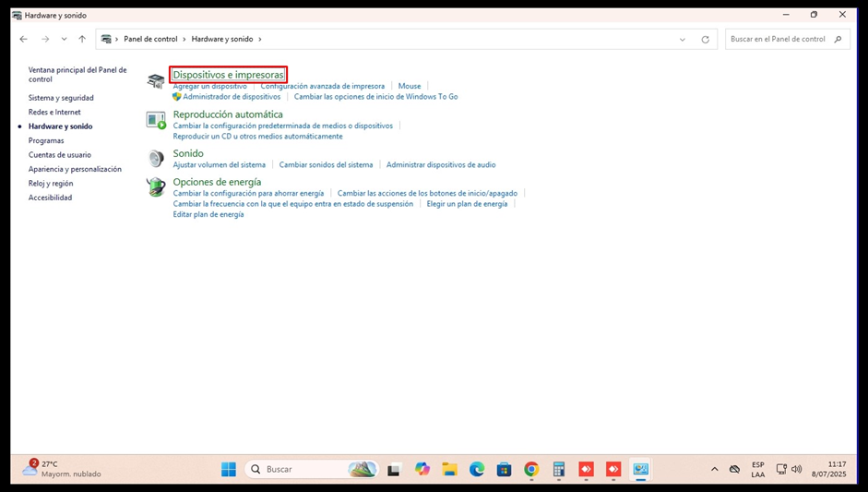Image resolution: width=868 pixels, height=492 pixels.
Task: Expand the recent locations dropdown arrow
Action: 64,40
